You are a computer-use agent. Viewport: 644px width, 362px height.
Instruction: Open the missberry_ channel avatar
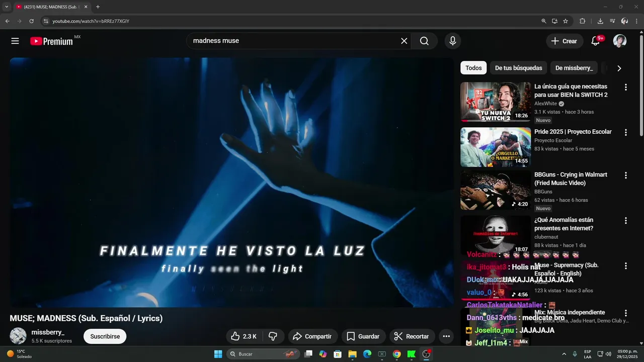pos(18,336)
